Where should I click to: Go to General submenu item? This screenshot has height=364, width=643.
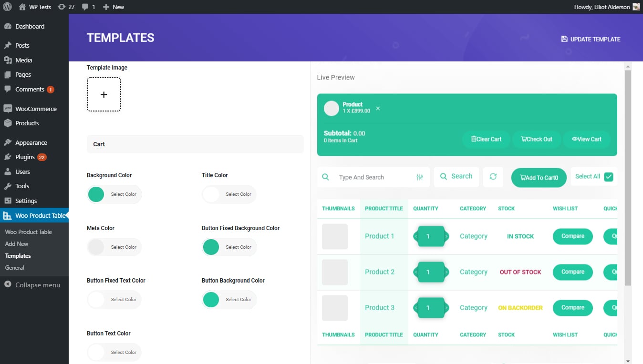click(15, 268)
